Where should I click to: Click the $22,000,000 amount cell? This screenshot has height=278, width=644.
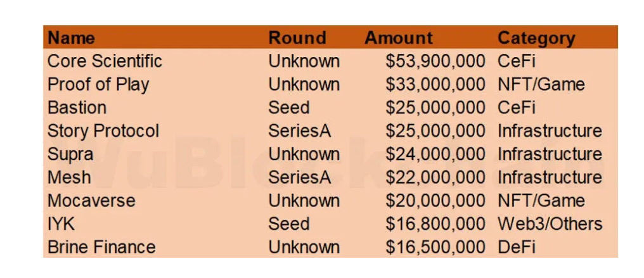435,177
